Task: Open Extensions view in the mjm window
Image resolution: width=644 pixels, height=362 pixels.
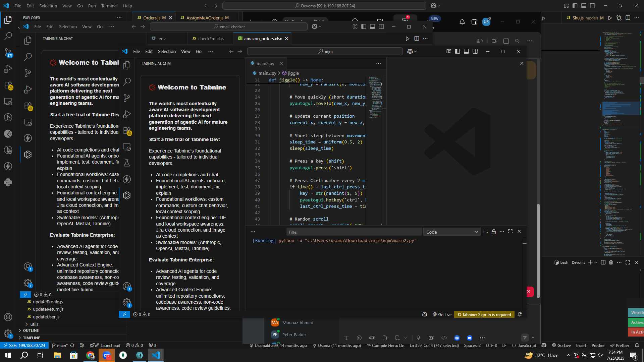Action: coord(127,131)
